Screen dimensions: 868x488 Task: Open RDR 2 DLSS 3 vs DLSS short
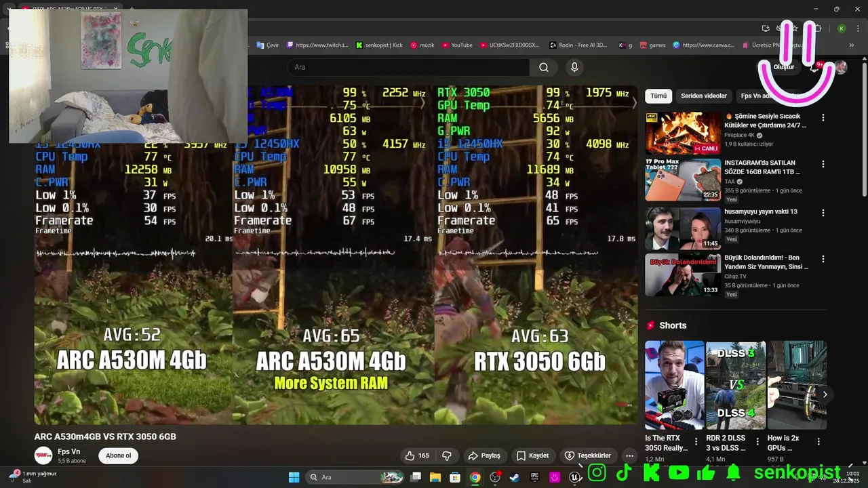click(736, 385)
